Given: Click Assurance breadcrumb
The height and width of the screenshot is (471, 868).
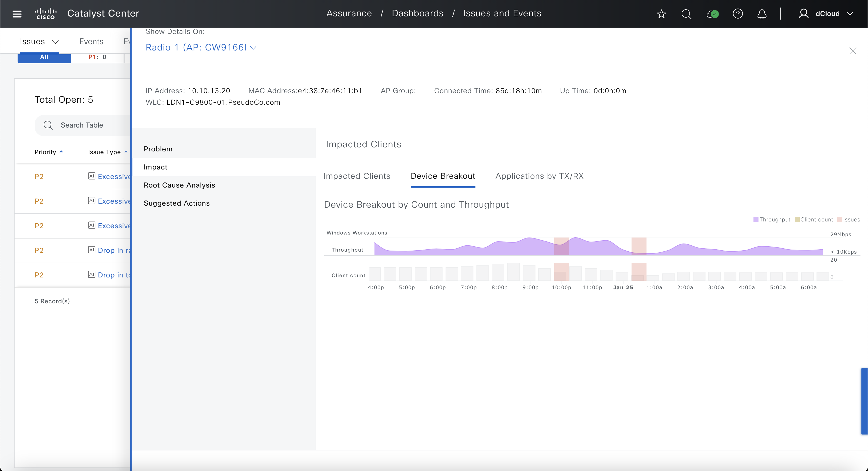Looking at the screenshot, I should (x=349, y=14).
